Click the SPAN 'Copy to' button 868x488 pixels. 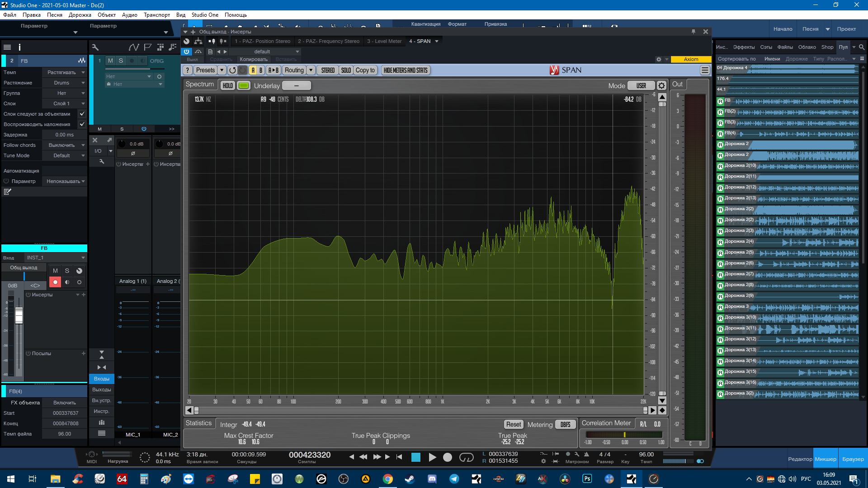365,70
